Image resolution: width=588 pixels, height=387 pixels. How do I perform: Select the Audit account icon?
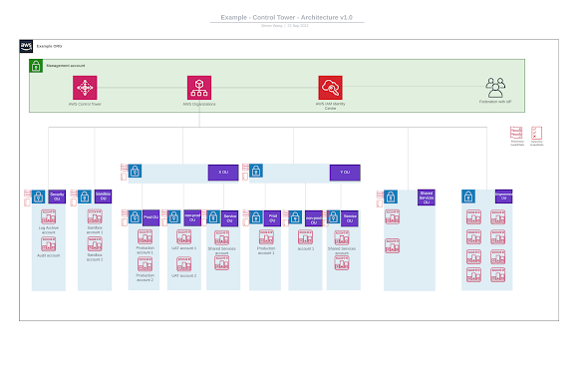(49, 244)
